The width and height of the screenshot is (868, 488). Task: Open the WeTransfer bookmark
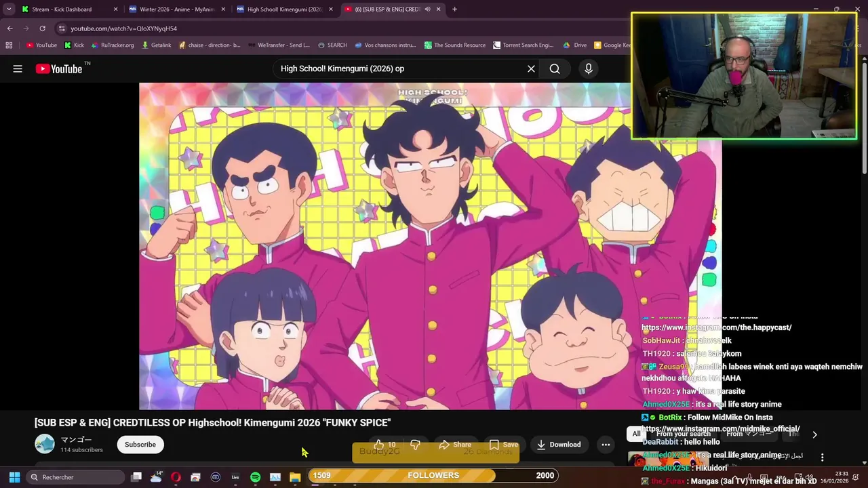click(279, 45)
